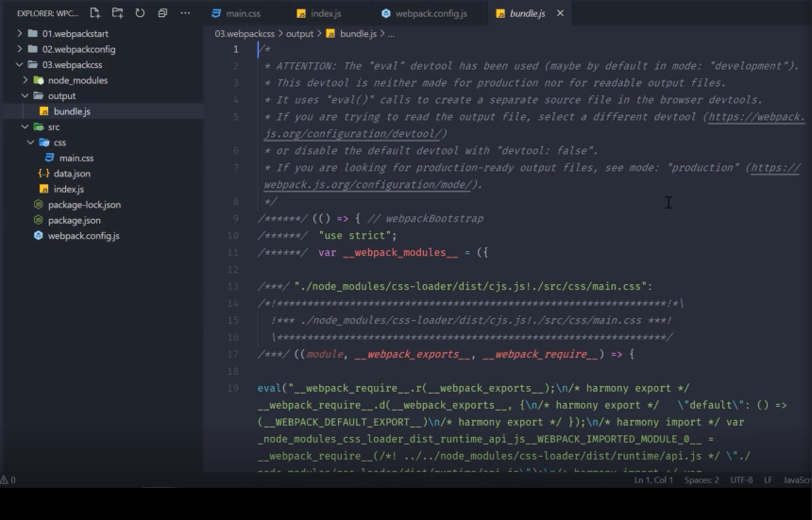Click __webpack_exports__ parameter on line 17
The height and width of the screenshot is (520, 812).
point(413,355)
